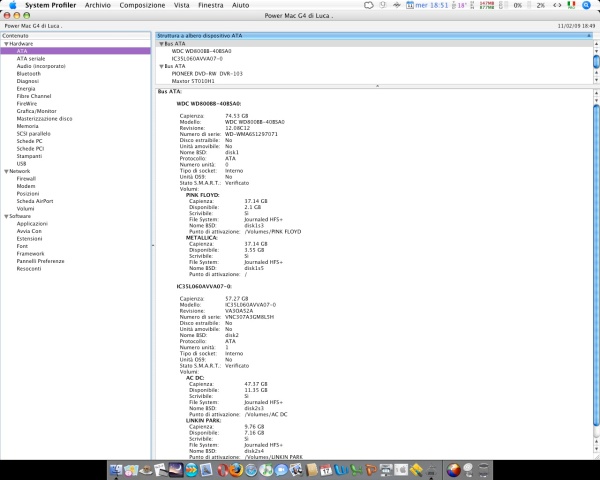Select Resoconti under Software
Viewport: 600px width, 480px height.
(x=29, y=269)
